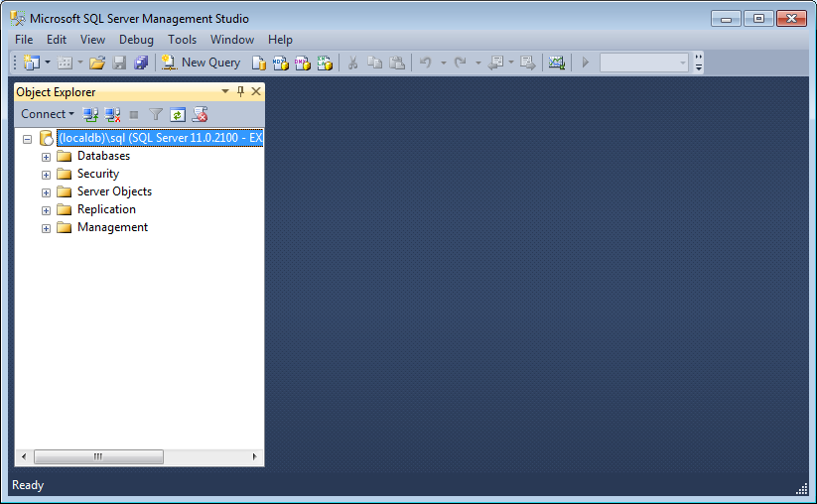This screenshot has width=817, height=504.
Task: Open the Window menu
Action: 232,40
